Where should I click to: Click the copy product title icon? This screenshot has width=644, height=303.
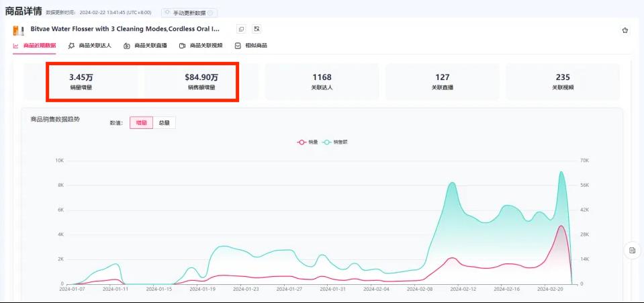pyautogui.click(x=241, y=30)
